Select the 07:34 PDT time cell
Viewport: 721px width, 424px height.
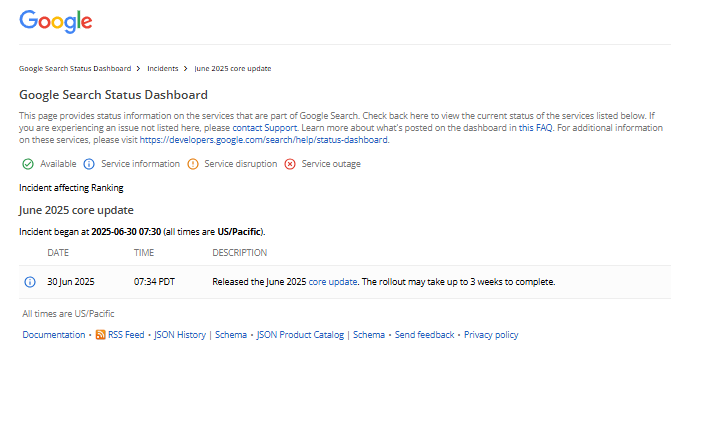tap(154, 282)
